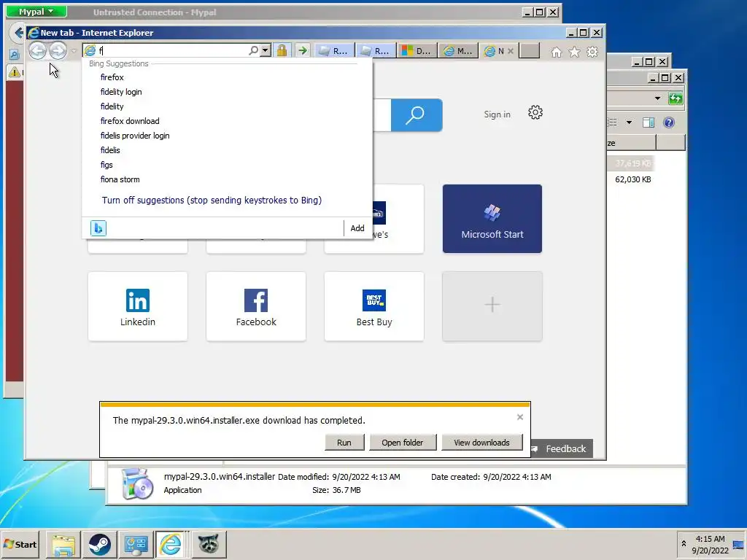Dismiss the download completed notification
The image size is (747, 560).
(519, 417)
